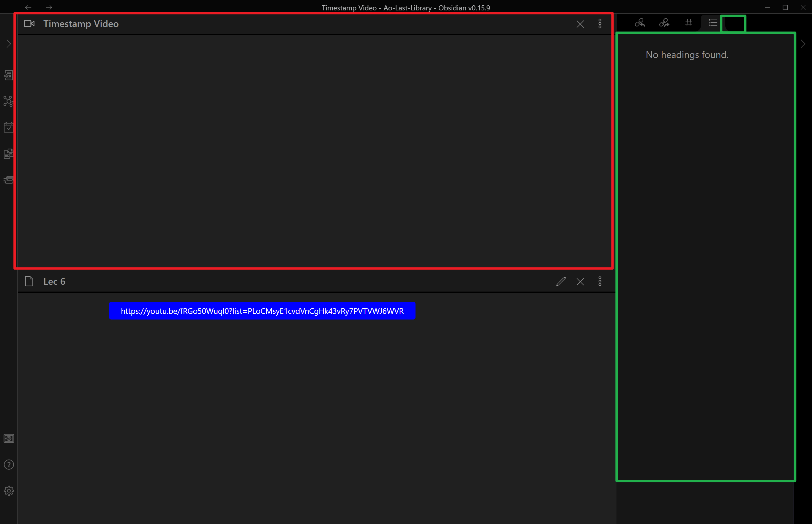This screenshot has width=812, height=524.
Task: Open more options for Timestamp Video pane
Action: point(600,24)
